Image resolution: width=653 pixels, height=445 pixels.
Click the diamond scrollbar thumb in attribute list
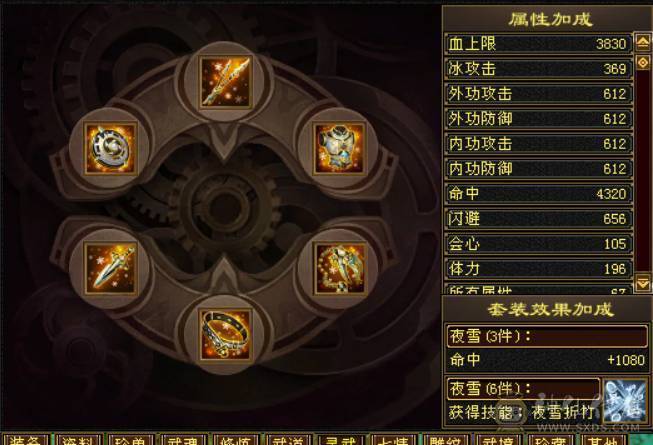click(643, 63)
